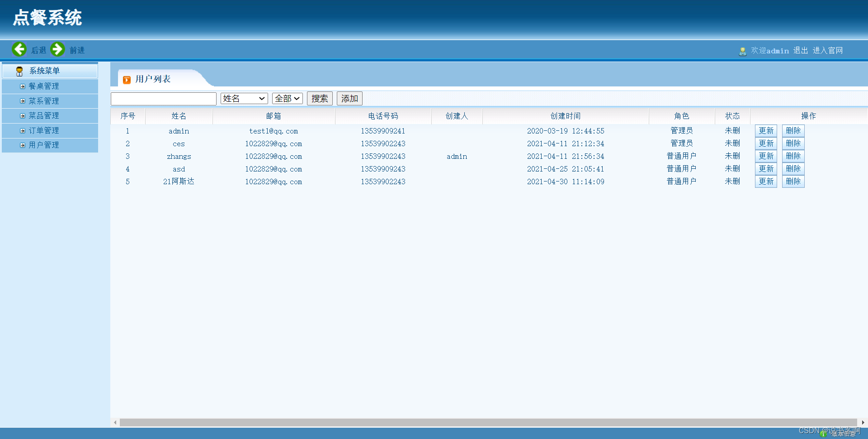This screenshot has width=868, height=439.
Task: Open 菜品管理 menu item
Action: tap(44, 116)
